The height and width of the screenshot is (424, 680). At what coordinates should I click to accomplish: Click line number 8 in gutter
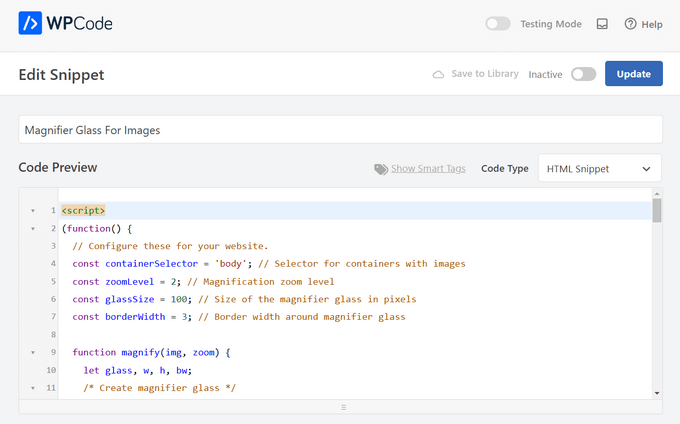53,335
